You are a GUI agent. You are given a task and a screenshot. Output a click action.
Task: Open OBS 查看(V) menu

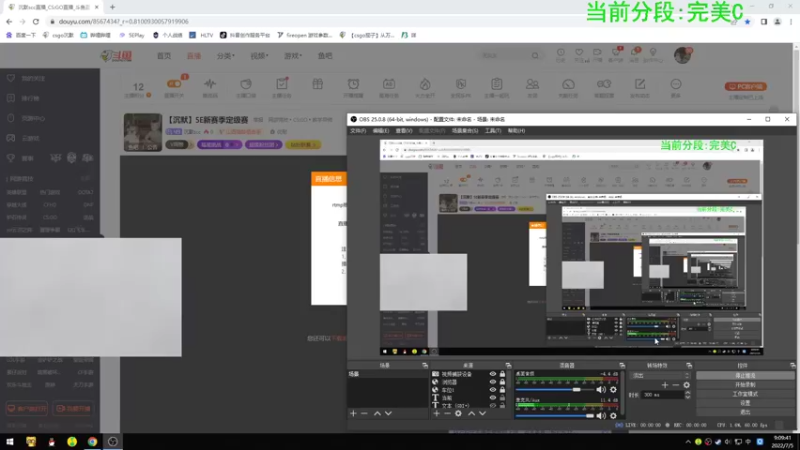(404, 131)
